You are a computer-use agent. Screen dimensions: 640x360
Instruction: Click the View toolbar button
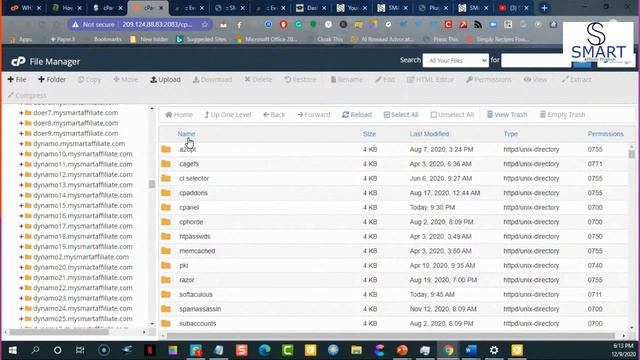coord(536,80)
